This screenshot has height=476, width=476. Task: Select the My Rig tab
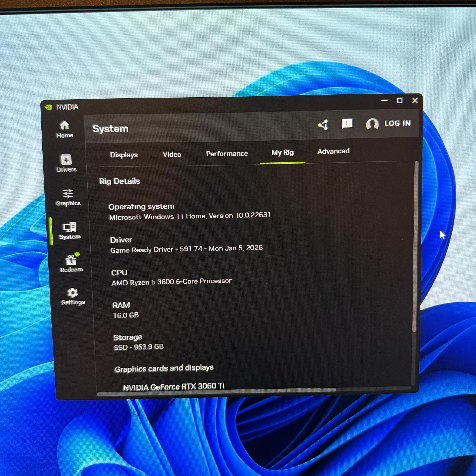[x=282, y=153]
